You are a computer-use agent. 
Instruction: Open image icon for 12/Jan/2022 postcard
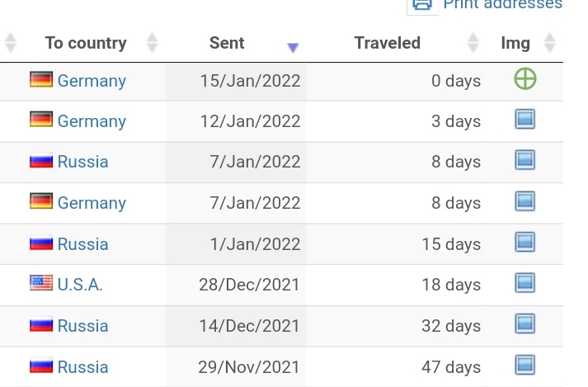coord(524,120)
